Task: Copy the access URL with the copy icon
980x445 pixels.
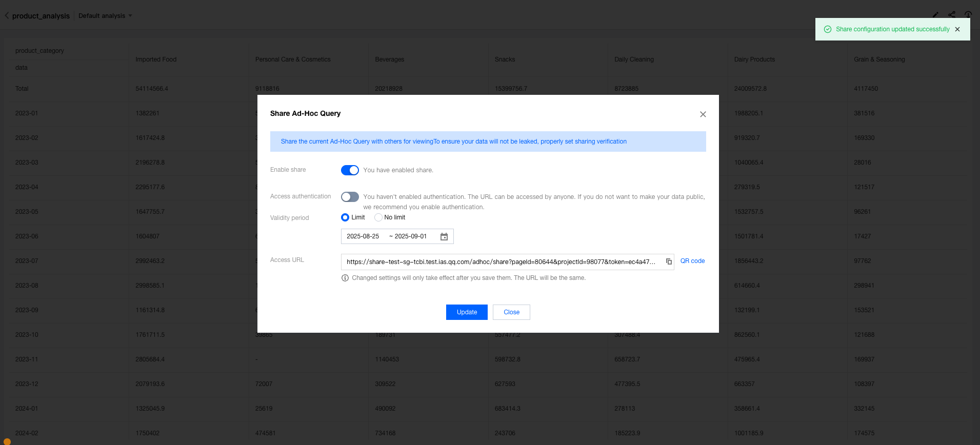Action: [x=669, y=261]
